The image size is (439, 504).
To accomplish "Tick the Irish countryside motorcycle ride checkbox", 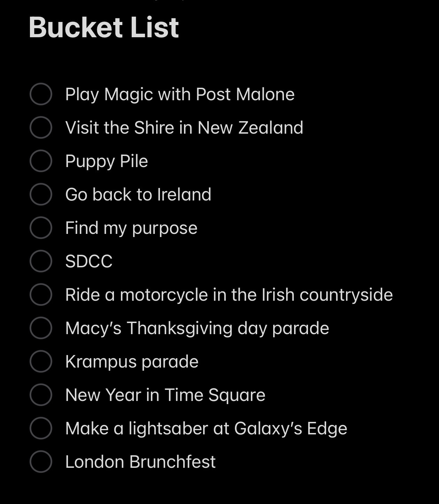I will [41, 294].
